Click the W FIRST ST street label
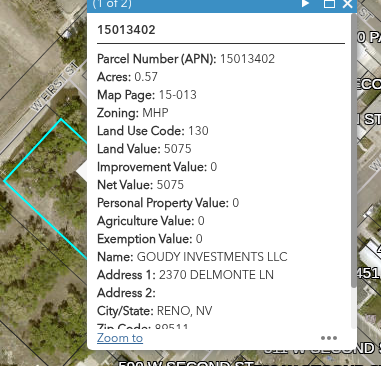381x366 pixels. pos(56,87)
